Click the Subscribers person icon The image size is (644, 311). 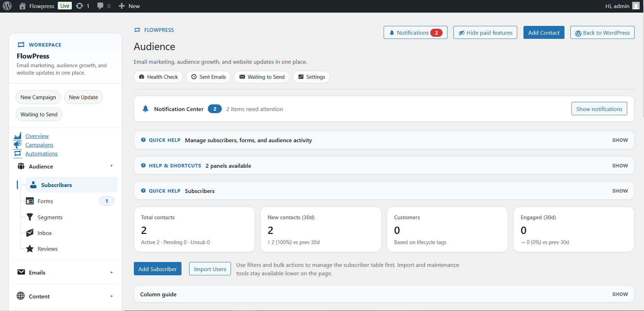tap(33, 185)
